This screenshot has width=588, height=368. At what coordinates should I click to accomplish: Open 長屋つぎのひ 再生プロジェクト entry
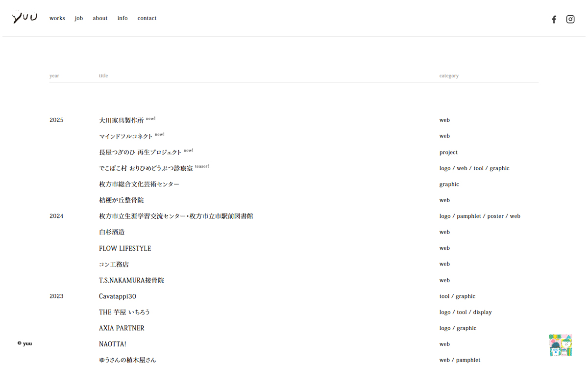click(x=140, y=153)
